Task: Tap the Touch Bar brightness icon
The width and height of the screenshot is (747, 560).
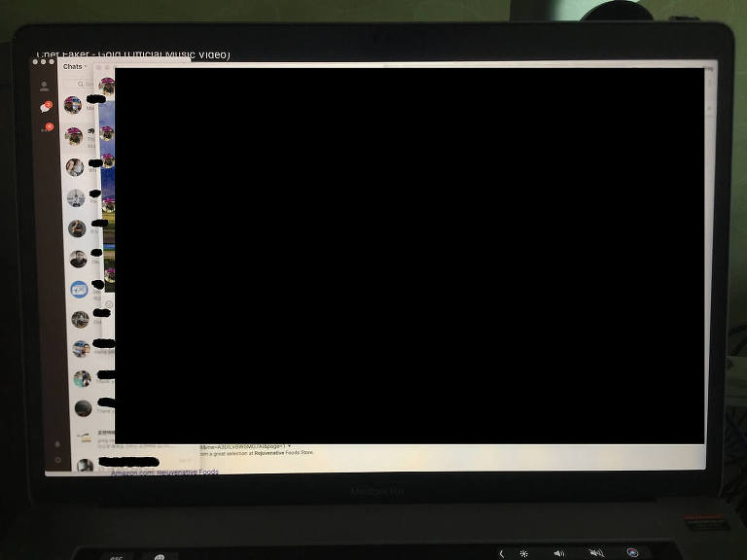Action: coord(523,553)
